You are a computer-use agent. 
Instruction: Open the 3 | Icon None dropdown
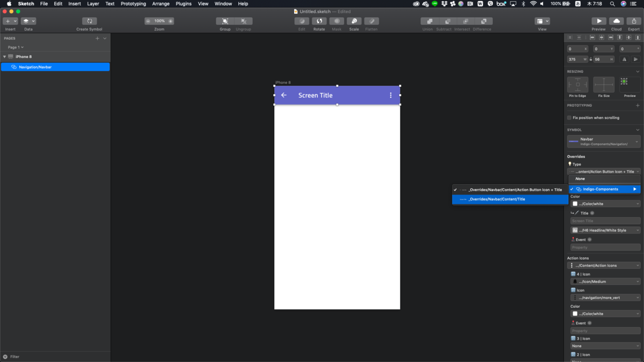(605, 346)
